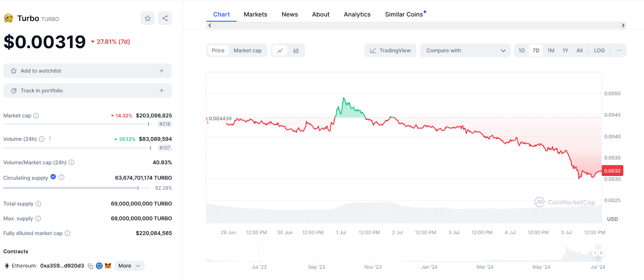
Task: Switch chart to Price view
Action: pos(218,50)
